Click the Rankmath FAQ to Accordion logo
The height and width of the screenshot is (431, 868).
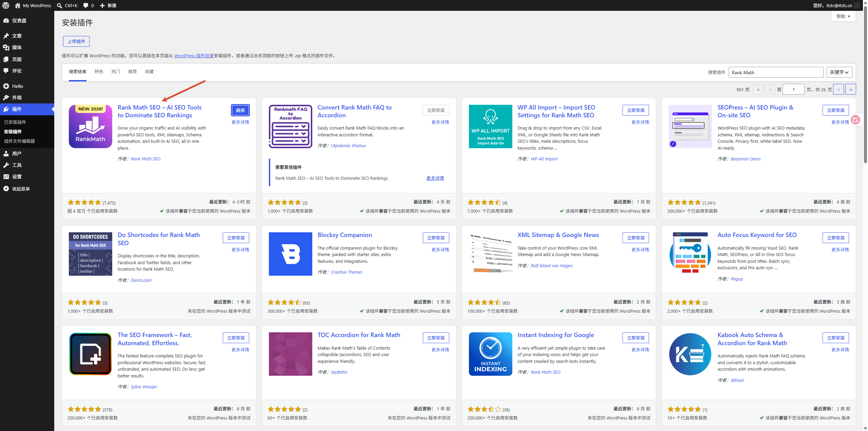coord(291,126)
